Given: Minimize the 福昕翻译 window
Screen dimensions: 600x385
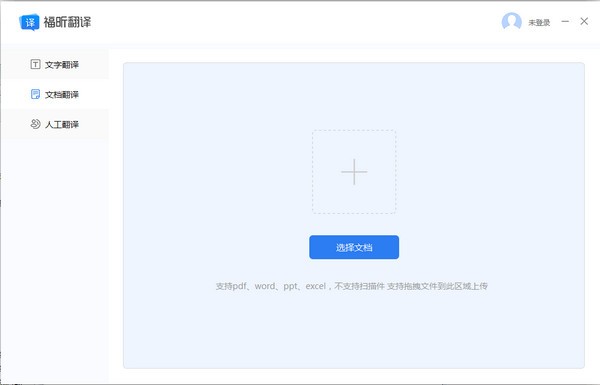Looking at the screenshot, I should click(x=565, y=21).
